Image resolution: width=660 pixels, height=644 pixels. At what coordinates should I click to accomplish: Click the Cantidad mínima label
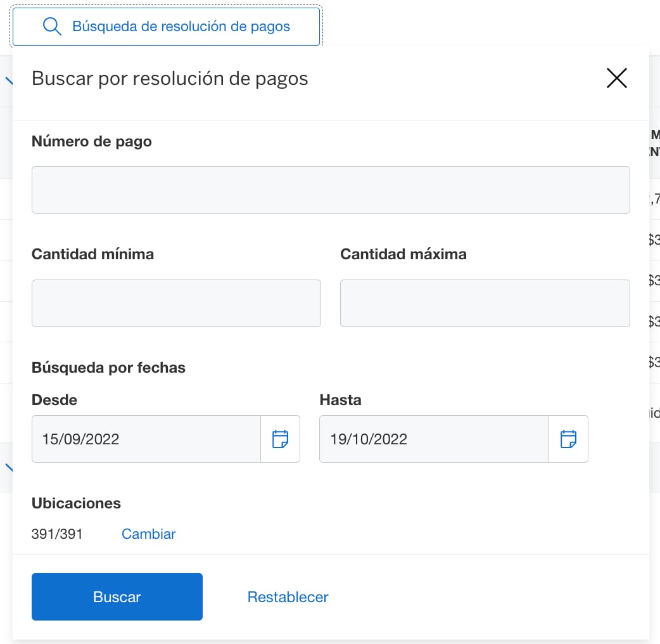pos(92,254)
